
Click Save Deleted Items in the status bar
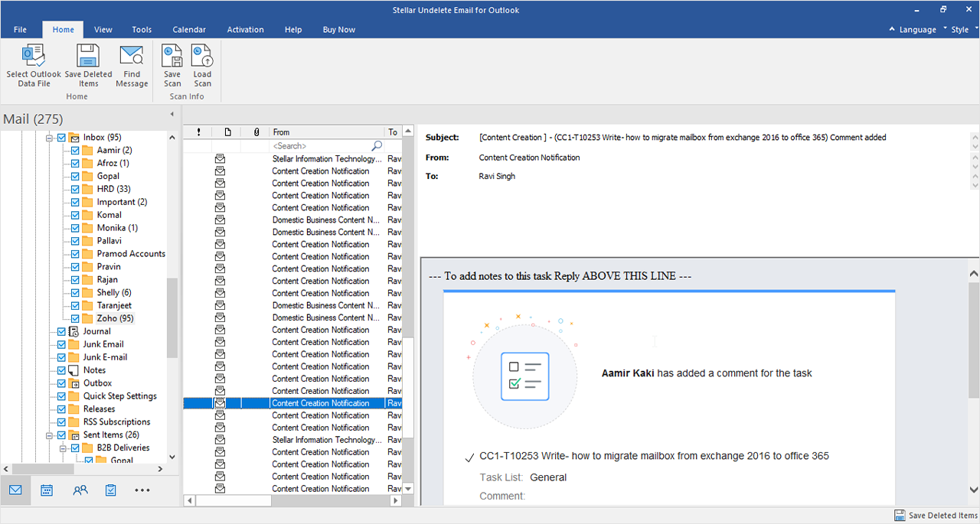pos(936,516)
